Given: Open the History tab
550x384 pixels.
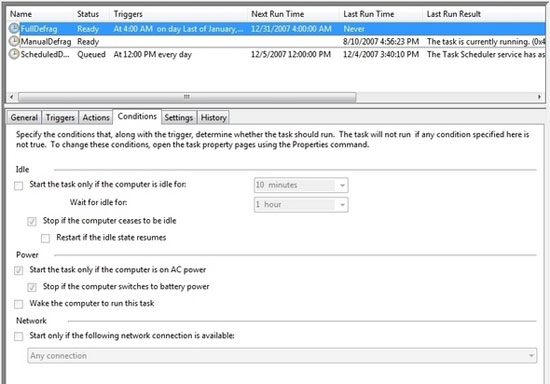Looking at the screenshot, I should [214, 117].
